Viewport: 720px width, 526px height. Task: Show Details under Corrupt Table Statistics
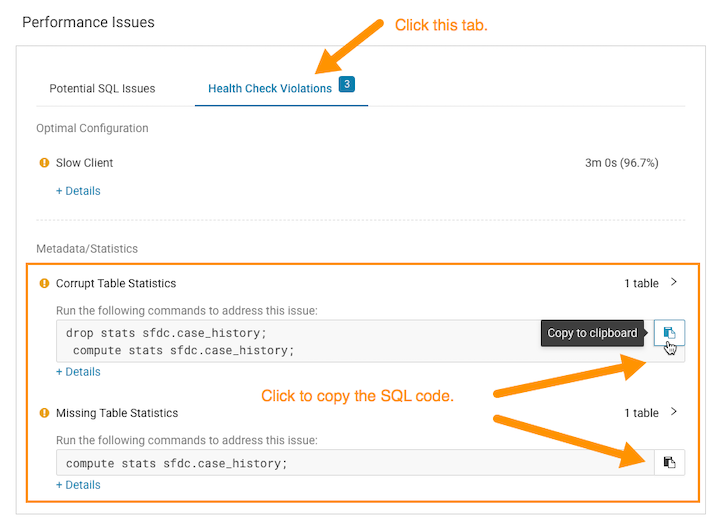coord(78,372)
